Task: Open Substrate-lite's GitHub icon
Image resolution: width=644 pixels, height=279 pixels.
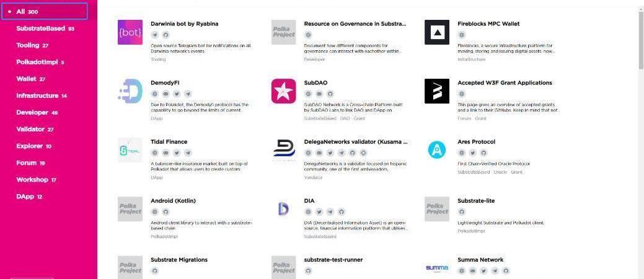Action: point(462,212)
